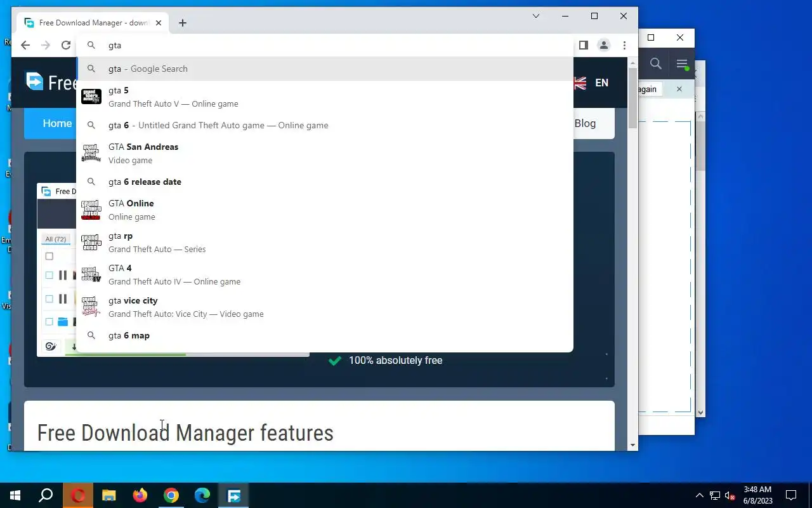Open Chrome three-dot menu
Screen dimensions: 812x508
point(624,45)
